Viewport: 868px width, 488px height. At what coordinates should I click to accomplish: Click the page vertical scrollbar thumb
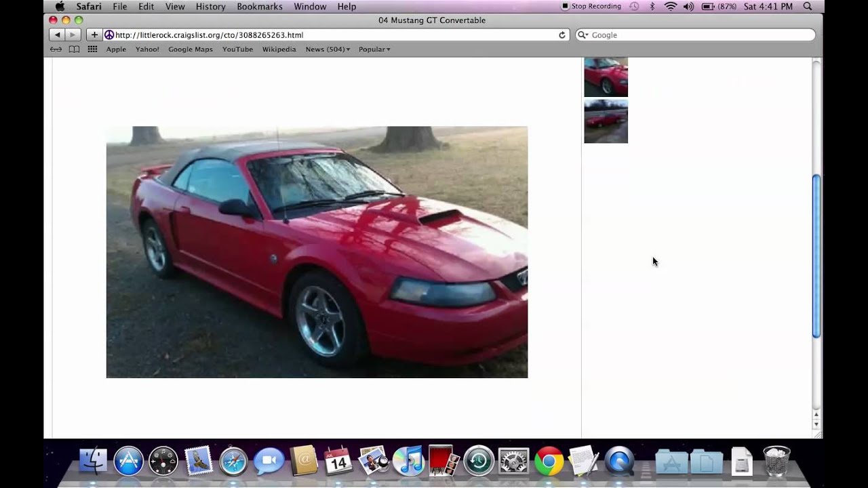[x=816, y=256]
